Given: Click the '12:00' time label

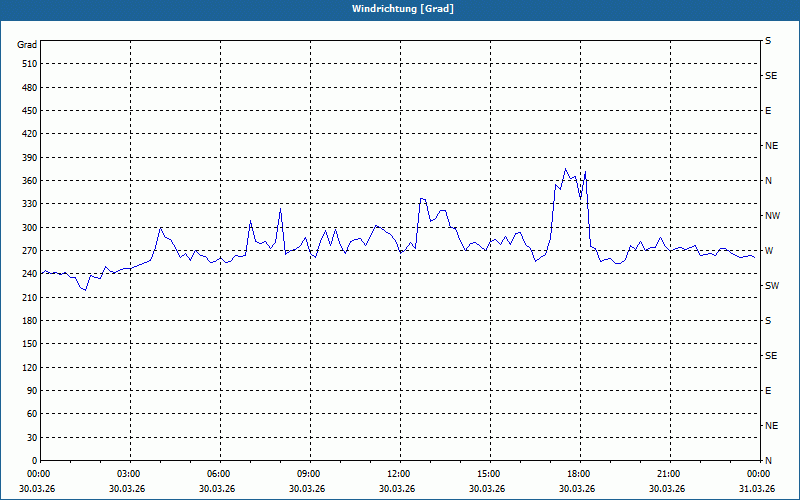Looking at the screenshot, I should (399, 474).
